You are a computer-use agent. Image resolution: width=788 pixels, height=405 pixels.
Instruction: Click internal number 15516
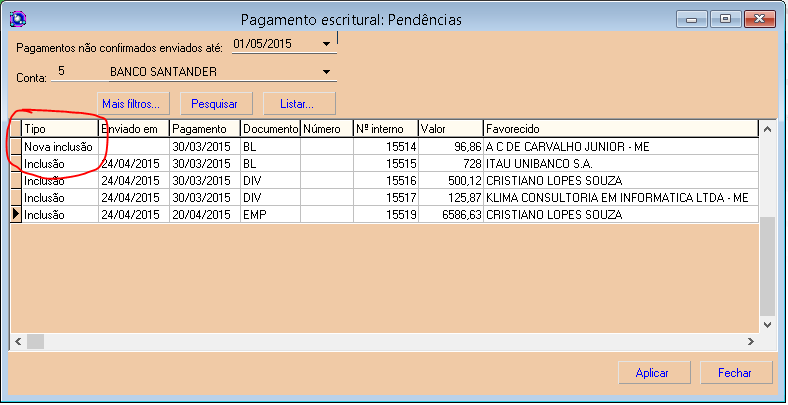(x=385, y=181)
